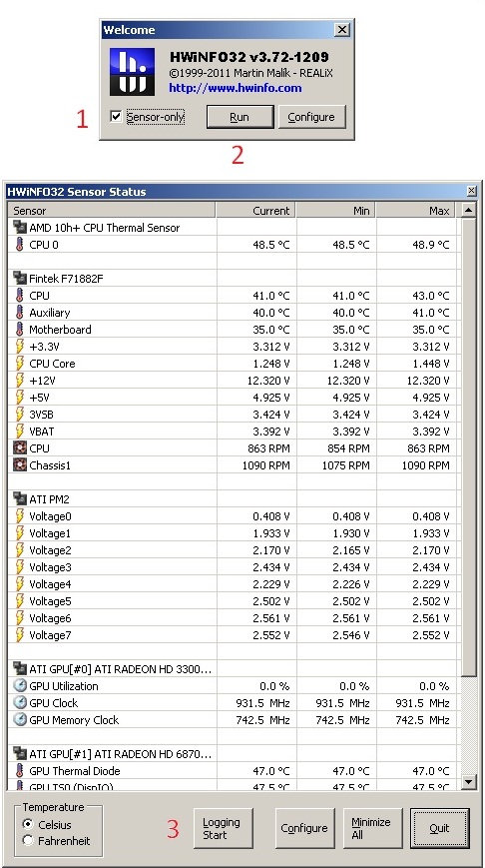Click the 2.546 V minimum Voltage7 value

351,635
